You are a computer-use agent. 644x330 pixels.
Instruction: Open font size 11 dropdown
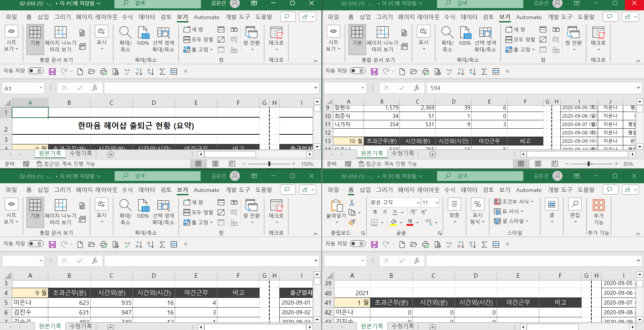click(437, 203)
